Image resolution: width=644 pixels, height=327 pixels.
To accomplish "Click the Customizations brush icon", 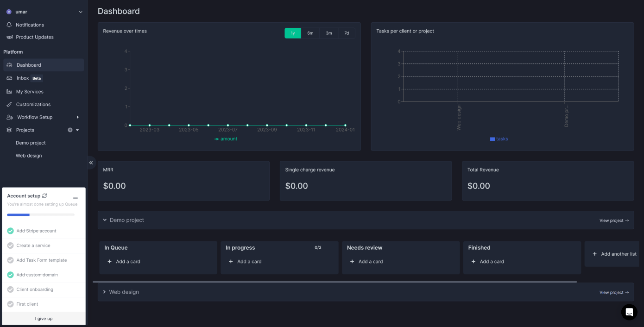I will click(x=9, y=105).
